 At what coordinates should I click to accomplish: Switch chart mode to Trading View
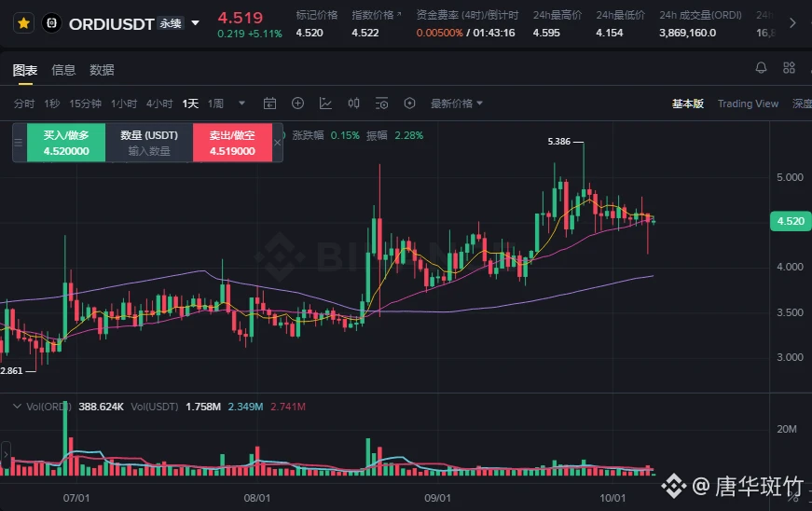pyautogui.click(x=748, y=104)
